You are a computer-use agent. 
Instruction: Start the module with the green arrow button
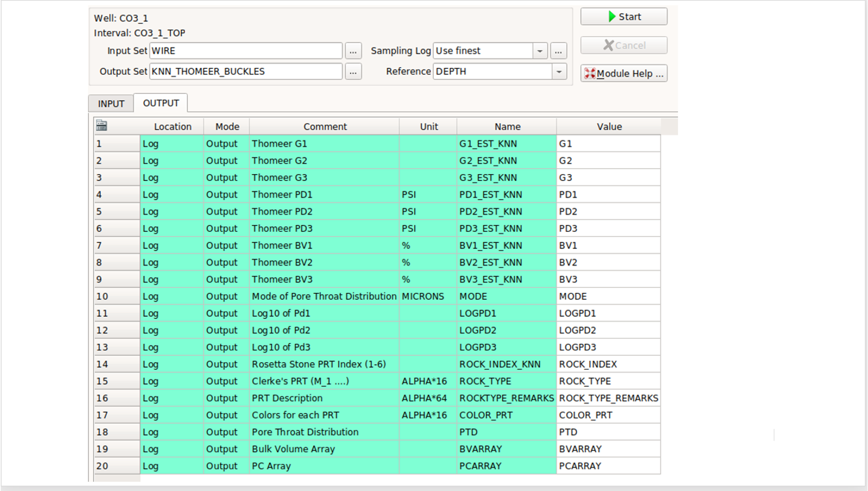tap(623, 17)
